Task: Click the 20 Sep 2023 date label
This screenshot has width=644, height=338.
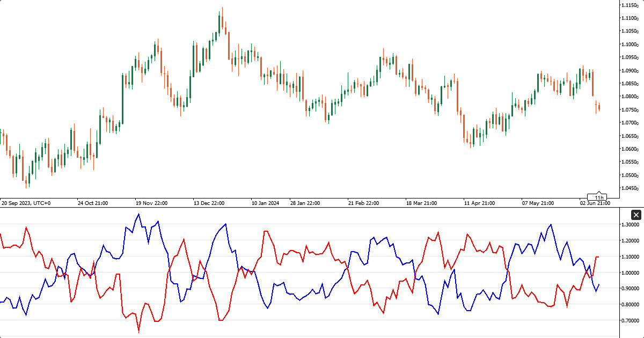Action: pyautogui.click(x=26, y=203)
